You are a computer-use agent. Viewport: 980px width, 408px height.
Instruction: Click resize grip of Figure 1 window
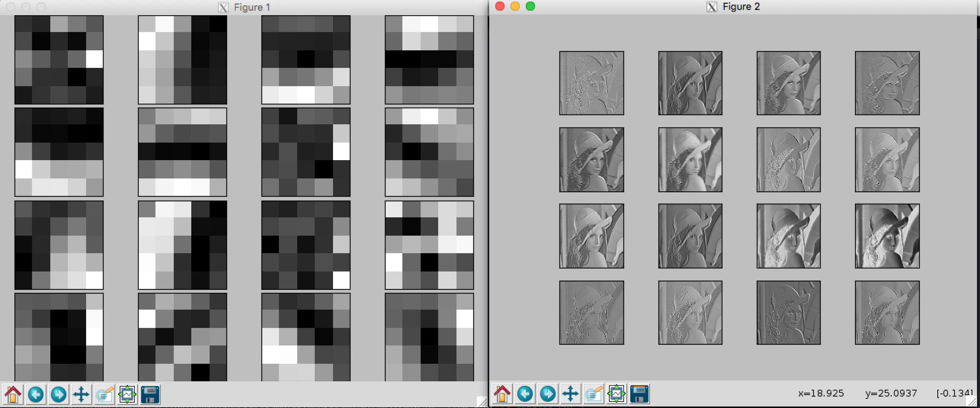[482, 402]
